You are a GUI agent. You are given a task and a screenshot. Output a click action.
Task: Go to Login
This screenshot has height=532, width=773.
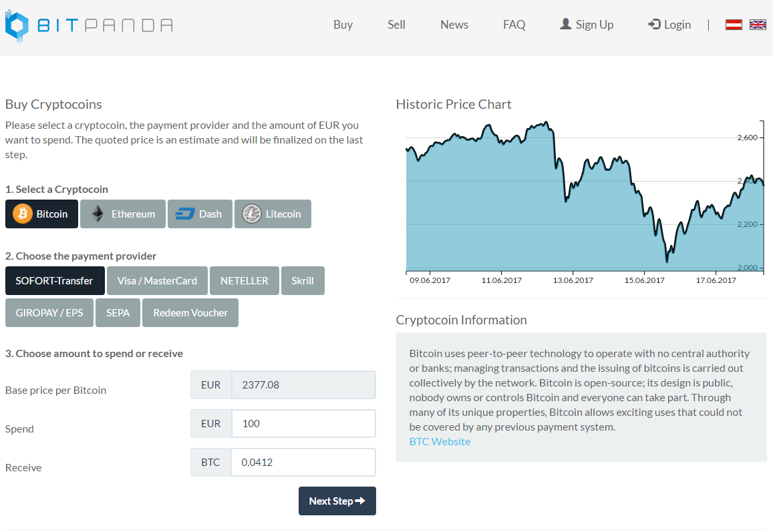(669, 25)
